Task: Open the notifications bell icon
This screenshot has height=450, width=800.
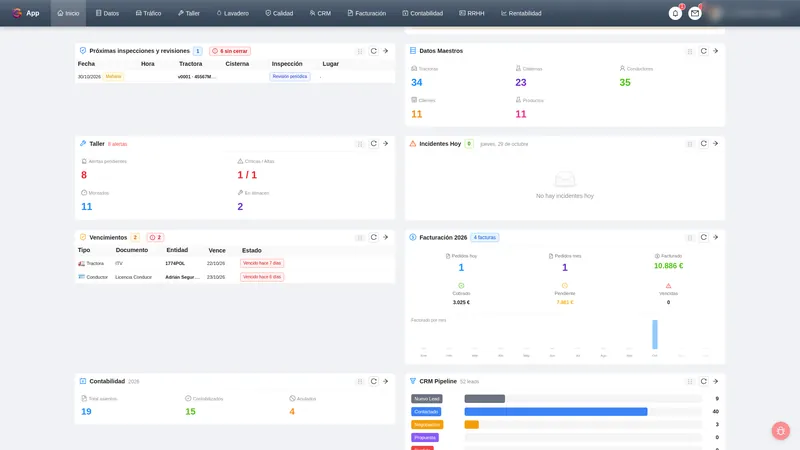Action: point(675,13)
